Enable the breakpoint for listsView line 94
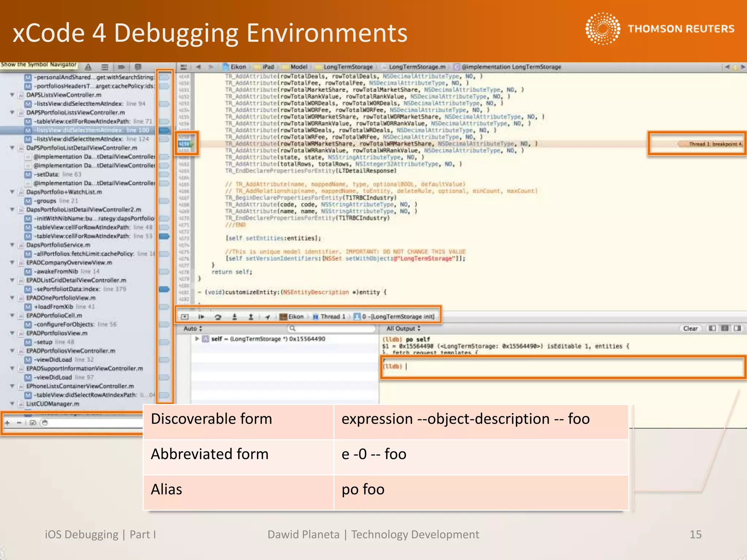747x560 pixels. (165, 104)
